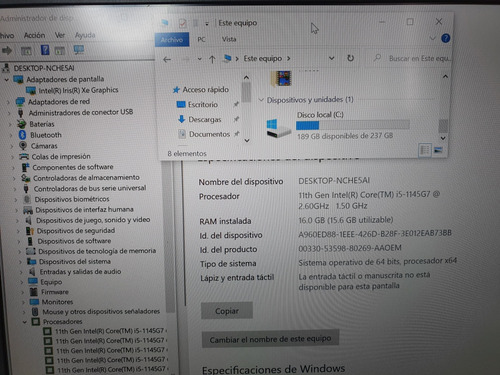Viewport: 500px width, 375px height.
Task: Click the Componentes de software icon
Action: 25,167
